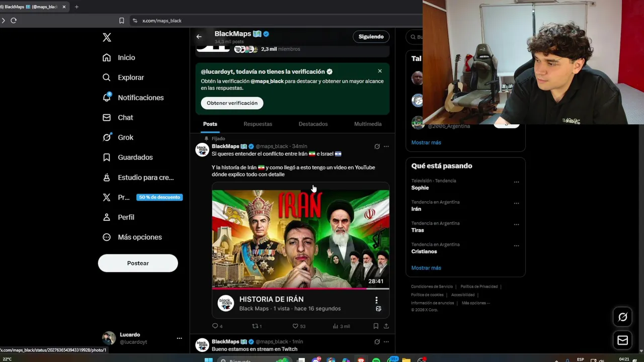Click Obtener verificación button
This screenshot has width=644, height=362.
232,103
